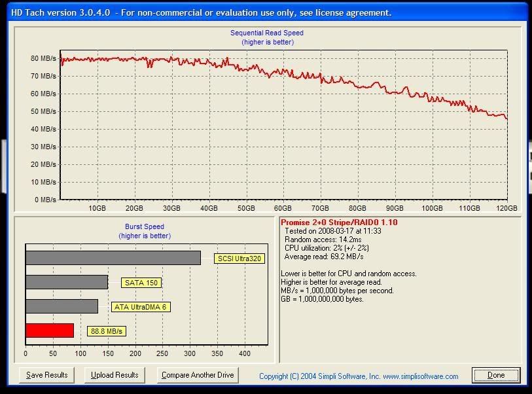This screenshot has height=394, width=532.
Task: Click the ATA UltraDMA 6 gray bar
Action: (62, 306)
